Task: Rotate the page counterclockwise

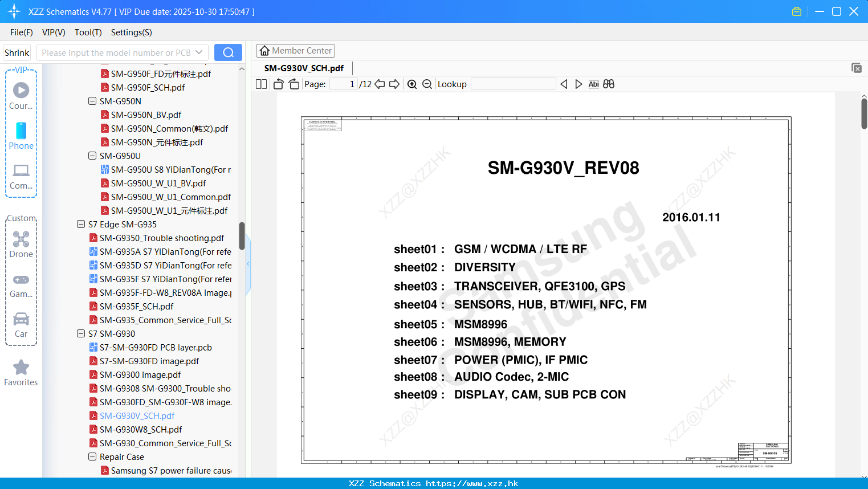Action: coord(278,84)
